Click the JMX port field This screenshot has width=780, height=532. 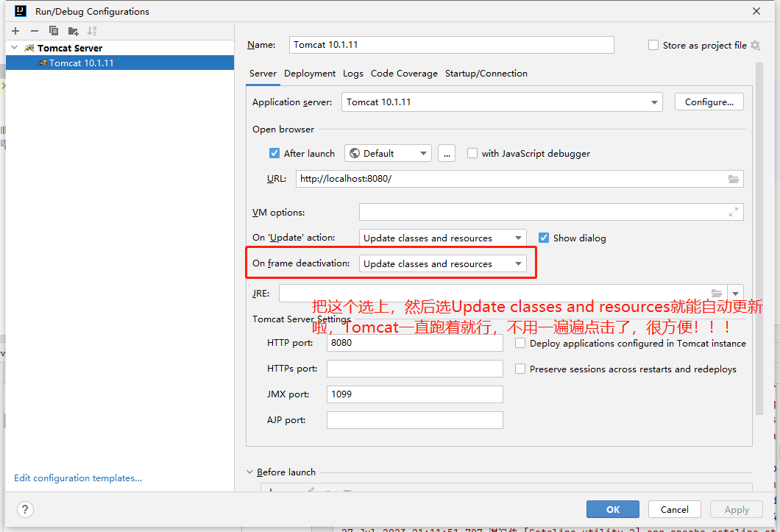click(x=415, y=394)
